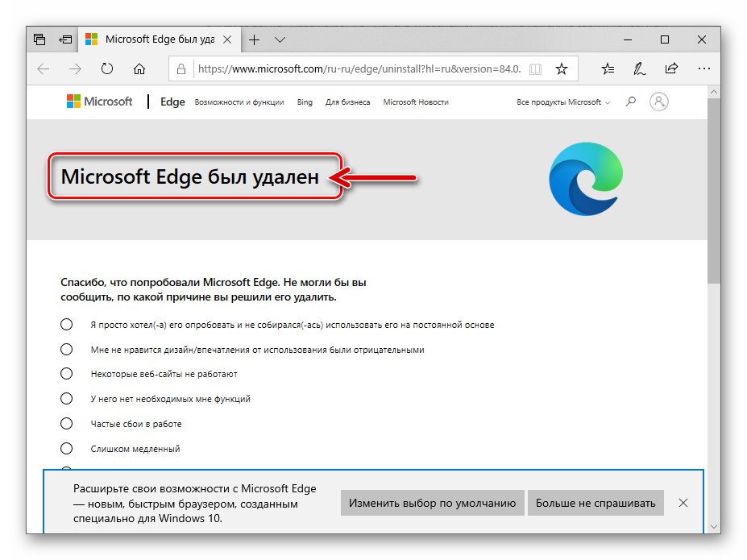
Task: Add page to favorites star
Action: coord(562,69)
